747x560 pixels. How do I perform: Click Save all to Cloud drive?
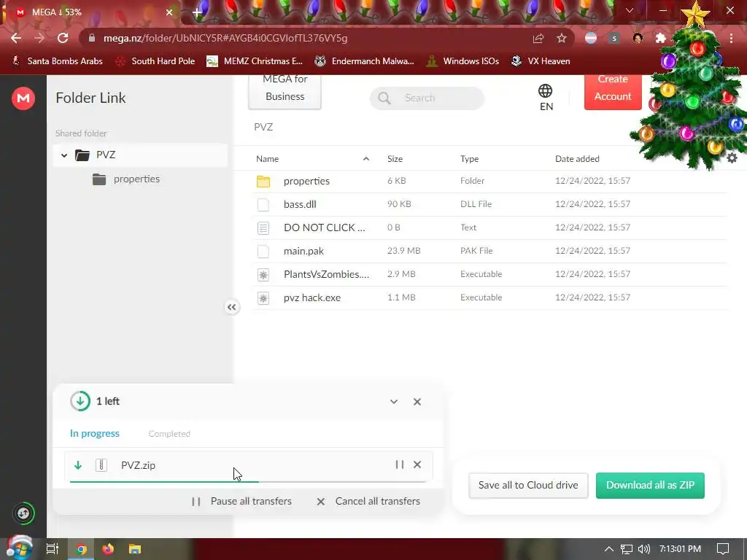click(528, 485)
